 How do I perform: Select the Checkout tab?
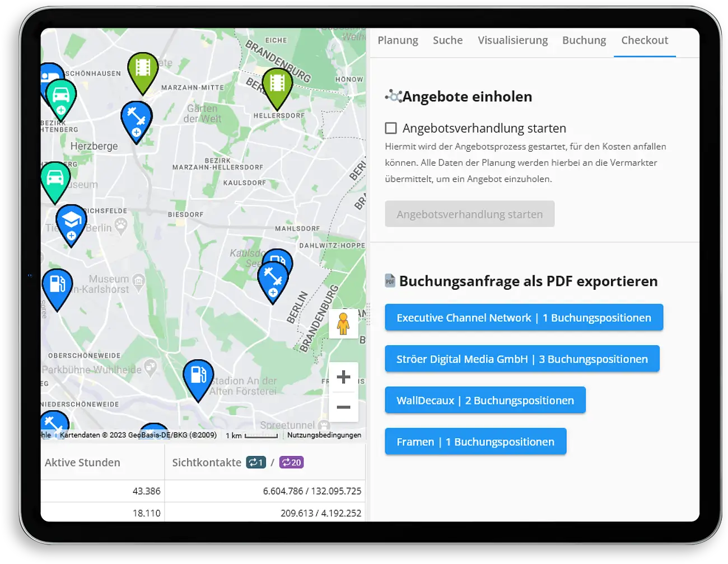(x=645, y=40)
